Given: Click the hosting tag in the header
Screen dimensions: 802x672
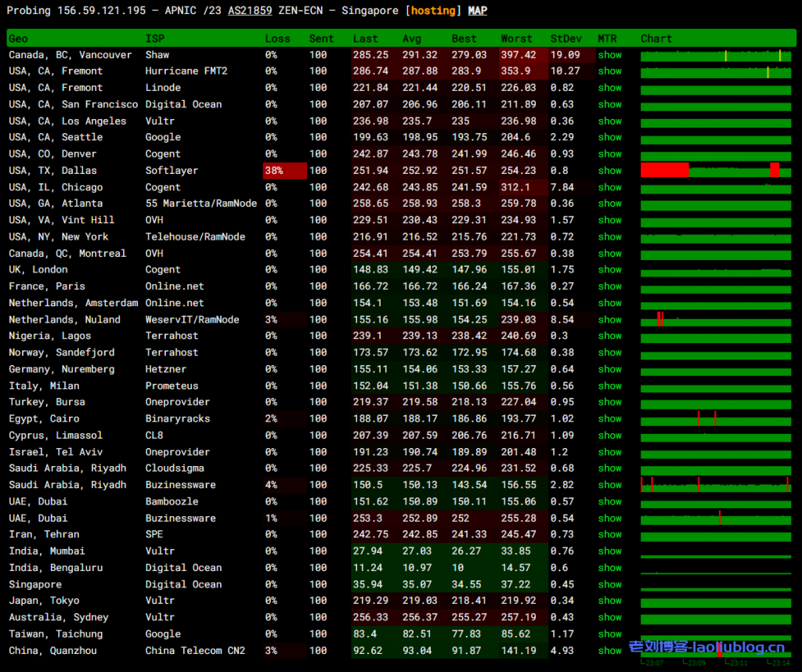Looking at the screenshot, I should tap(433, 11).
